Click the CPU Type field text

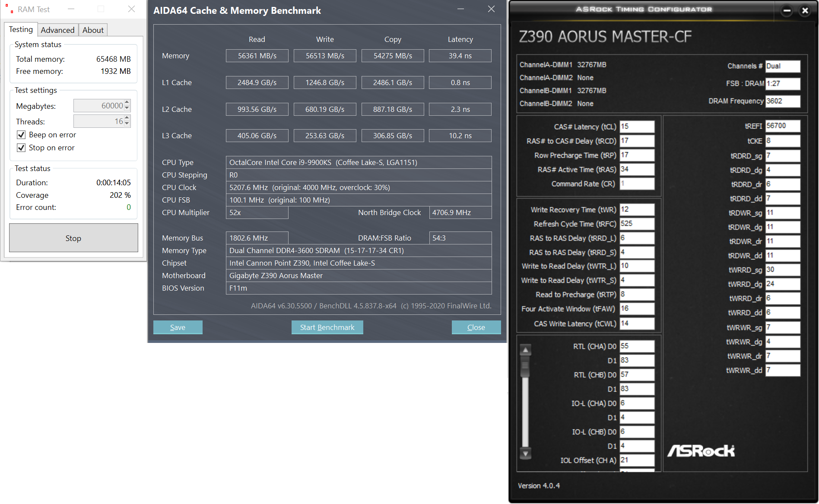pos(359,162)
